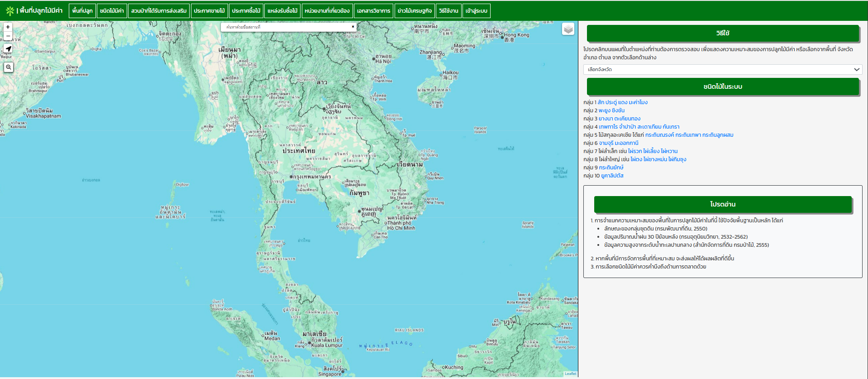Clear the place search box with x

click(353, 27)
